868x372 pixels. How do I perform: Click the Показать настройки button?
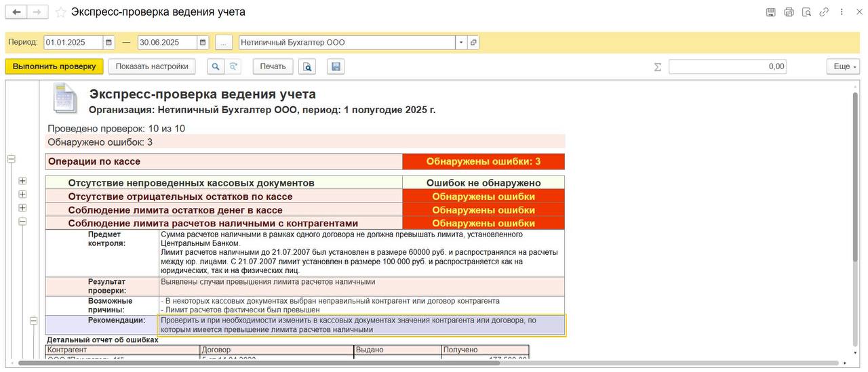pyautogui.click(x=152, y=66)
